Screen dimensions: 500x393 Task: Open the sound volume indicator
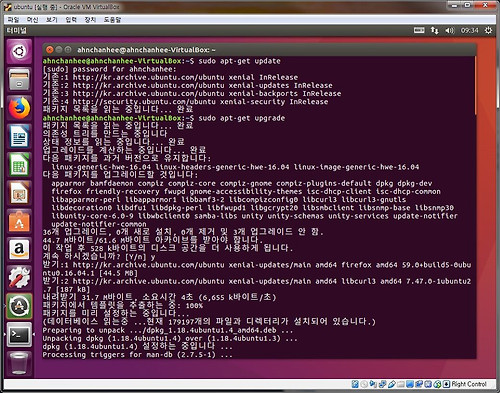coord(450,30)
